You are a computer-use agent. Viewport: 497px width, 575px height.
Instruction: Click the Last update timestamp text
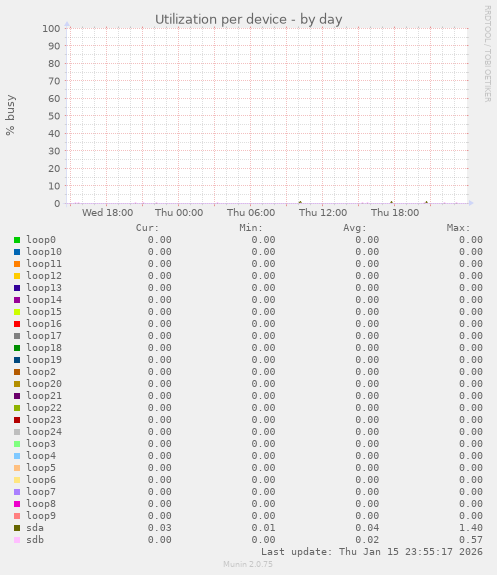(372, 552)
